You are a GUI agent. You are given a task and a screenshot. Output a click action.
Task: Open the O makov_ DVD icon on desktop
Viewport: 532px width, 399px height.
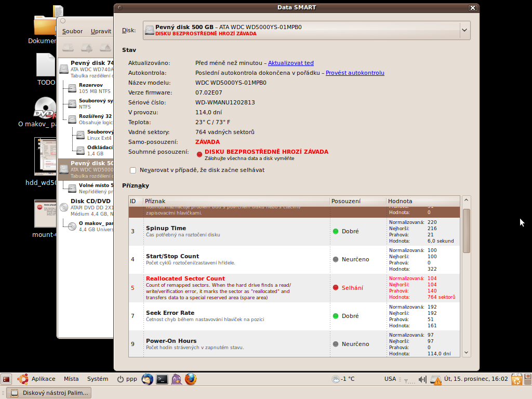tap(41, 112)
